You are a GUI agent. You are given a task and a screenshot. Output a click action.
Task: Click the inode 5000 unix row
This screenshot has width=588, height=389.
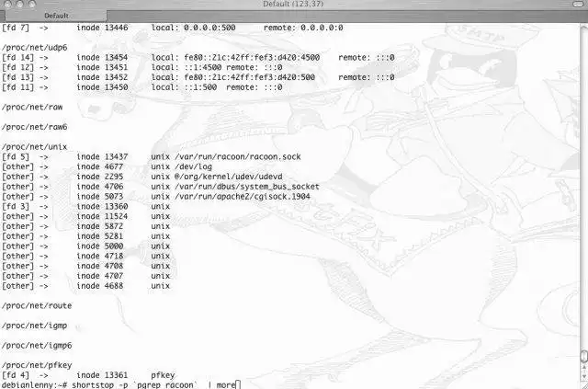click(x=85, y=246)
